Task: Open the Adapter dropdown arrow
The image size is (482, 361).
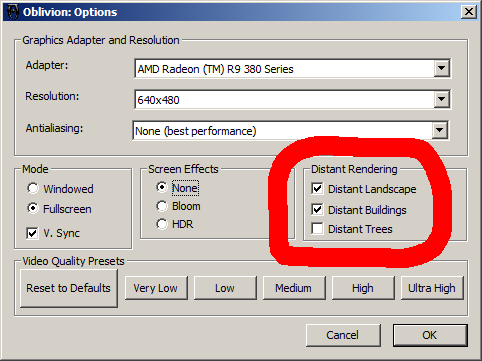Action: (441, 69)
